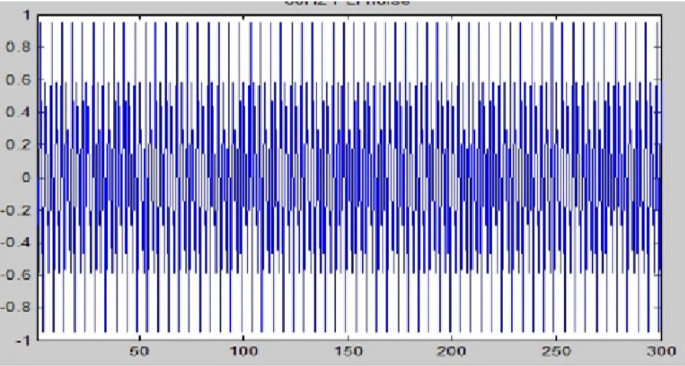685x366 pixels.
Task: Click the y-axis tick label -1 at bottom
Action: point(24,340)
